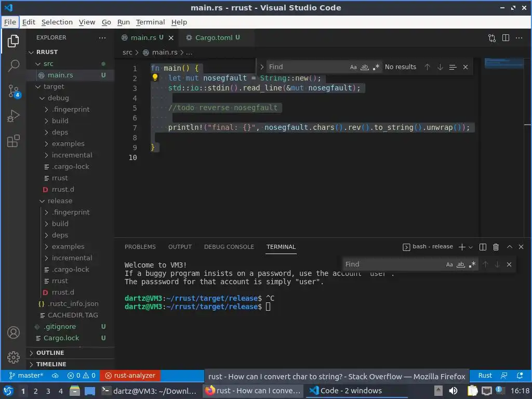Open Source Control view with 4 changes
The image size is (532, 399).
14,91
